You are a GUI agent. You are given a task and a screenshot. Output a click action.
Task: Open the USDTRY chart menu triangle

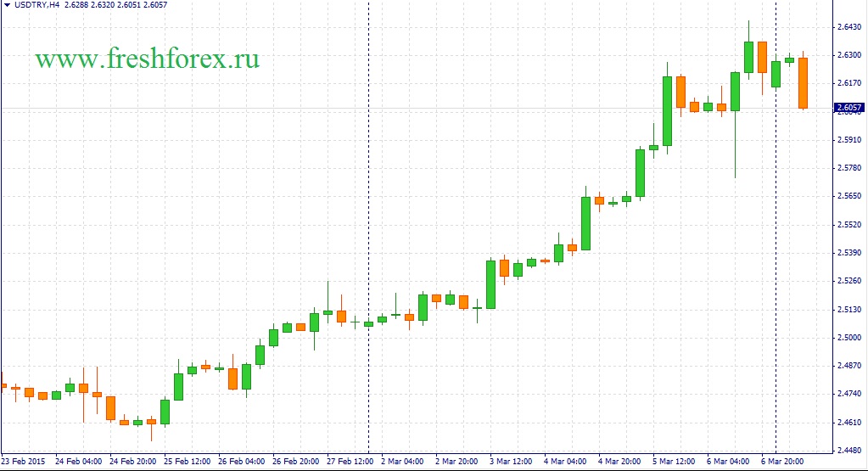coord(6,5)
